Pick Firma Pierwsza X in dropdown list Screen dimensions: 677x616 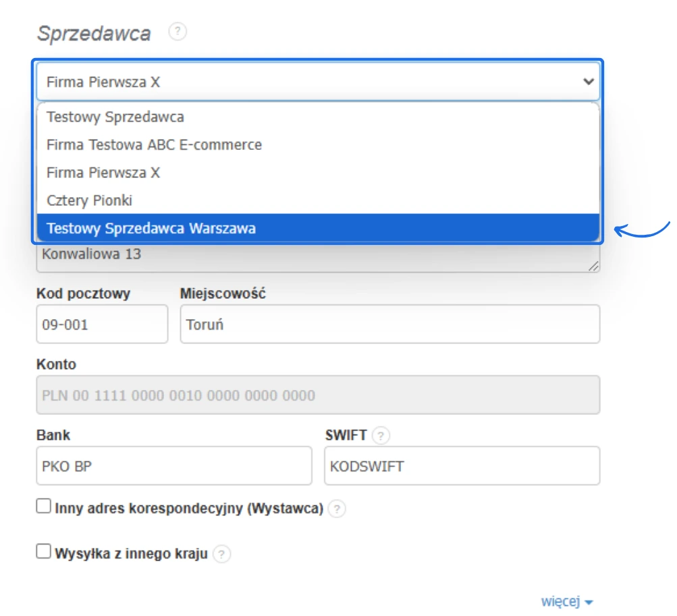point(103,173)
